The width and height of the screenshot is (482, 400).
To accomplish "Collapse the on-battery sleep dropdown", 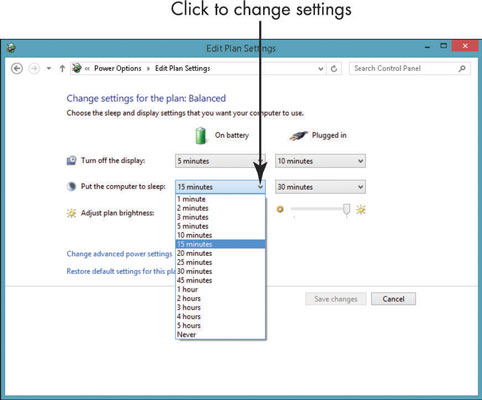I will pyautogui.click(x=220, y=187).
